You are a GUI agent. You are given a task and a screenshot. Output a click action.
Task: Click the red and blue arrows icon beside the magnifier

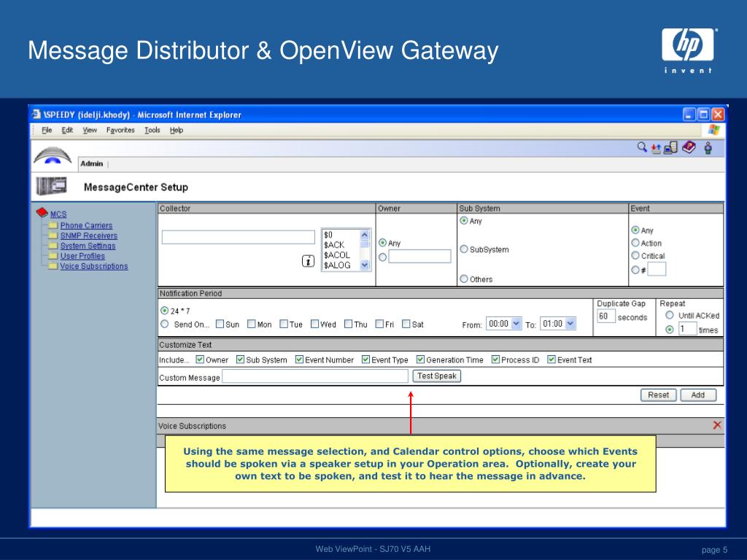(x=656, y=149)
